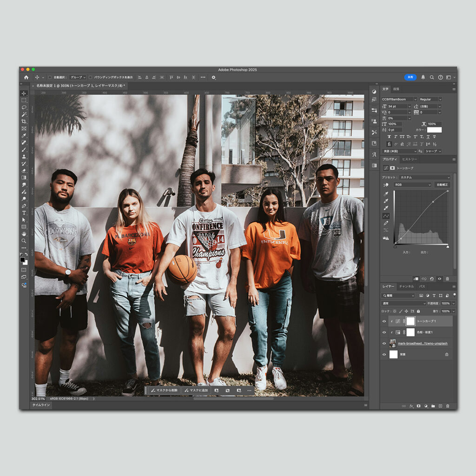The width and height of the screenshot is (476, 476).
Task: Switch to the ヒストリー tab
Action: [x=410, y=159]
